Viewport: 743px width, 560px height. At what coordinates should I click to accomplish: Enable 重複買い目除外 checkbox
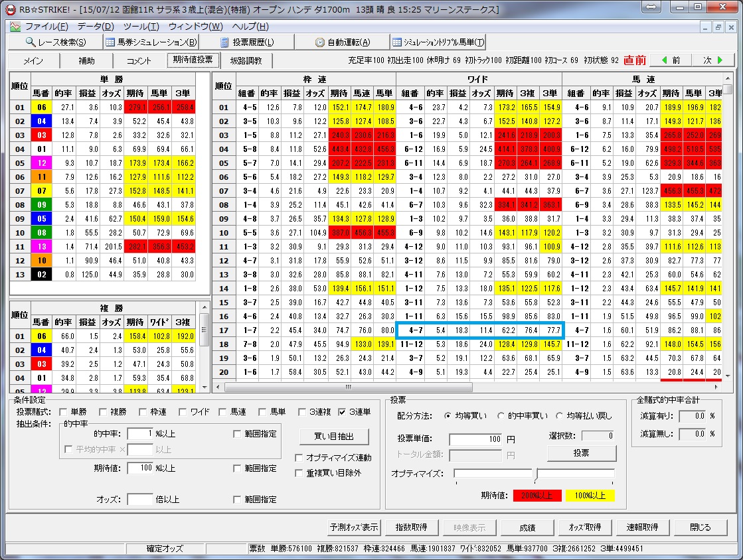tap(299, 473)
